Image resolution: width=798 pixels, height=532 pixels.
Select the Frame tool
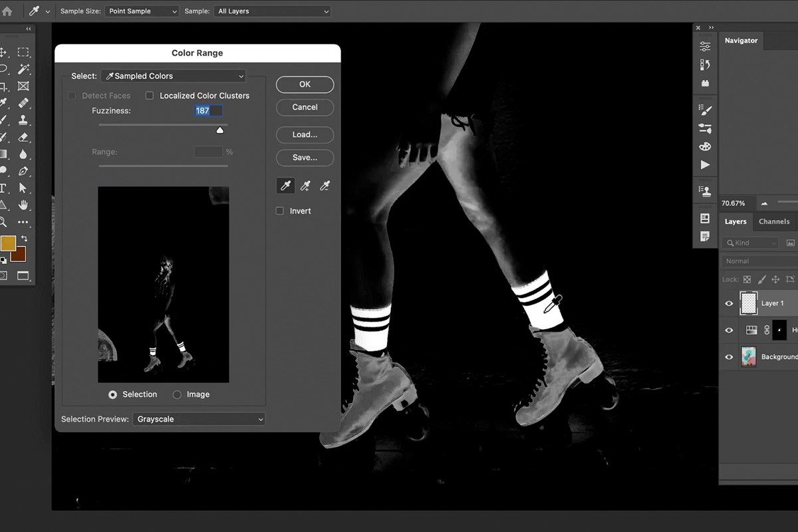(23, 86)
